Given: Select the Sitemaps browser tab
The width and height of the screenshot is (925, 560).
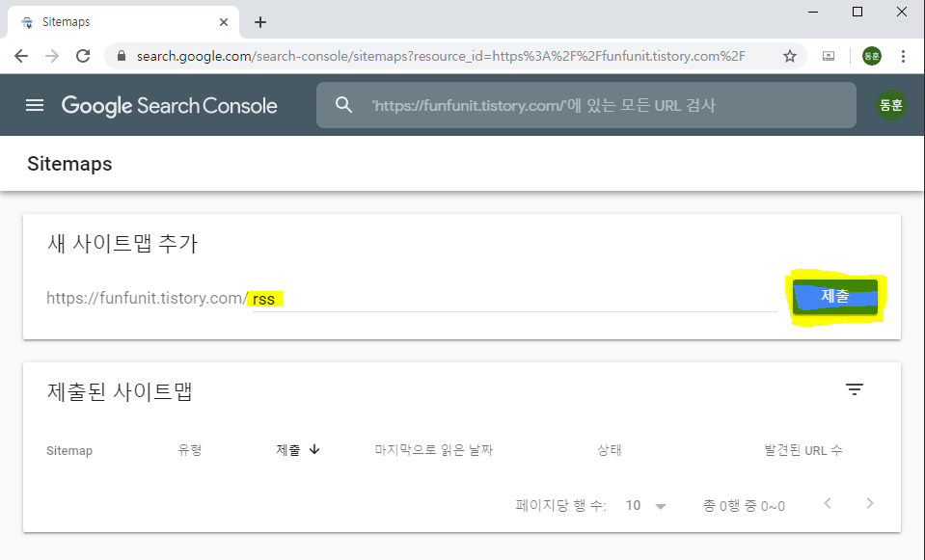Looking at the screenshot, I should 123,22.
